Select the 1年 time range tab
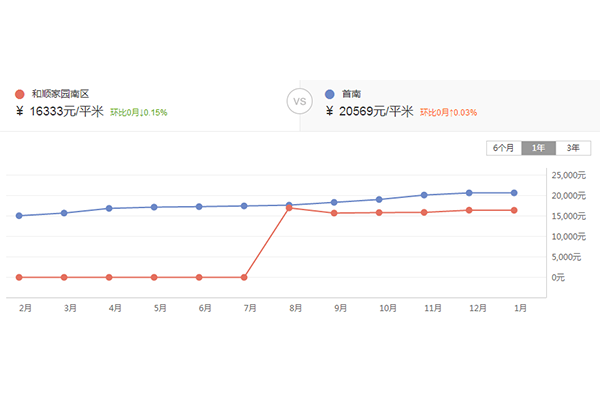 click(539, 148)
